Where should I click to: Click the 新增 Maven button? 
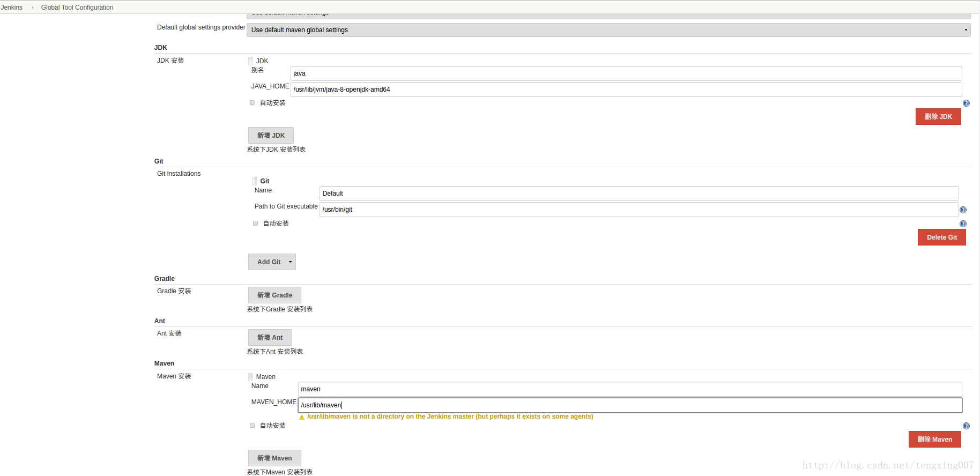(x=274, y=458)
